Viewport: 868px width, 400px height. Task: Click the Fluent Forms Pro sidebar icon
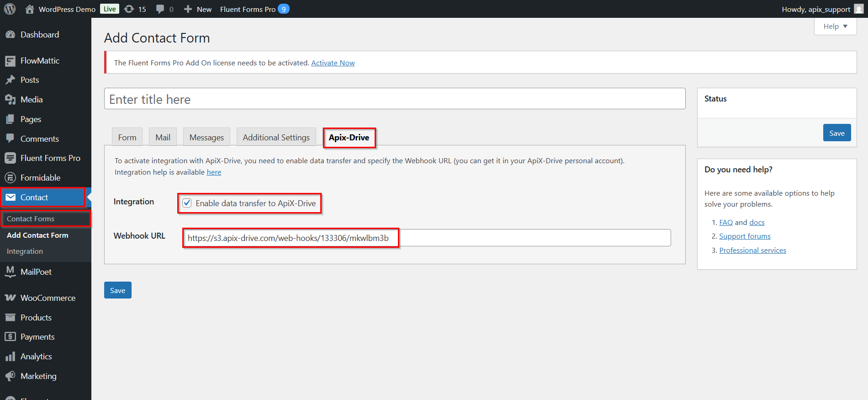10,158
